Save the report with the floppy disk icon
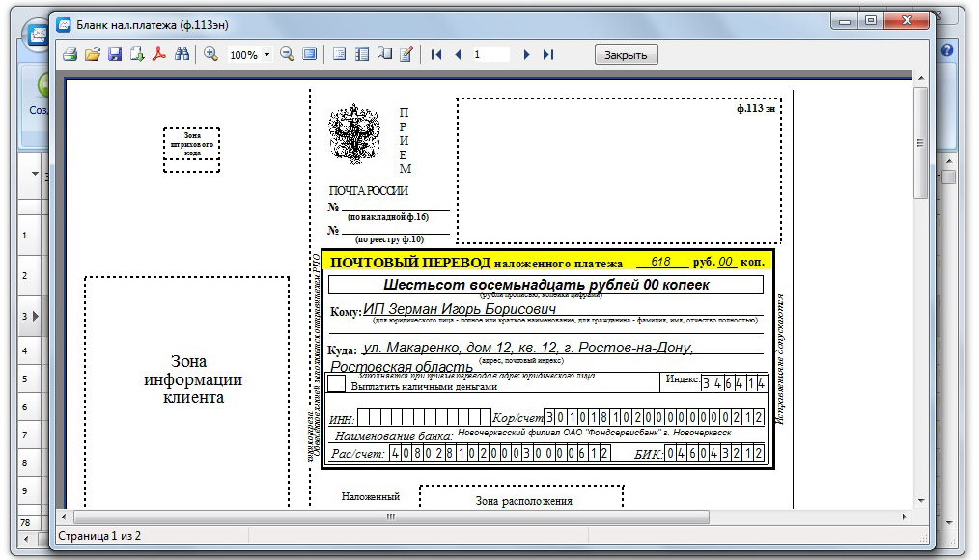 (115, 54)
